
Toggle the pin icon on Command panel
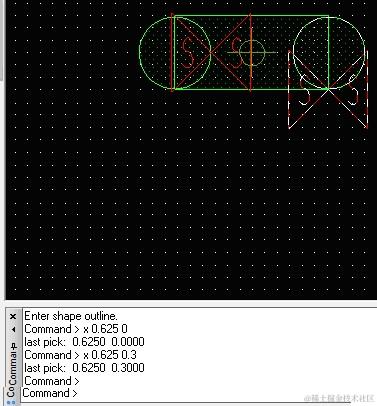[x=13, y=346]
